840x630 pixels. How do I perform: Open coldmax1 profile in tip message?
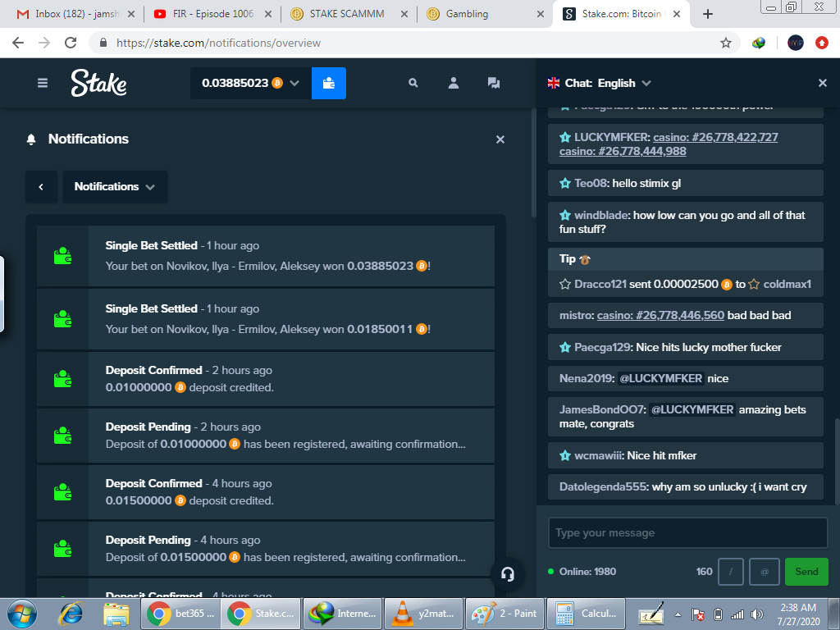point(787,284)
